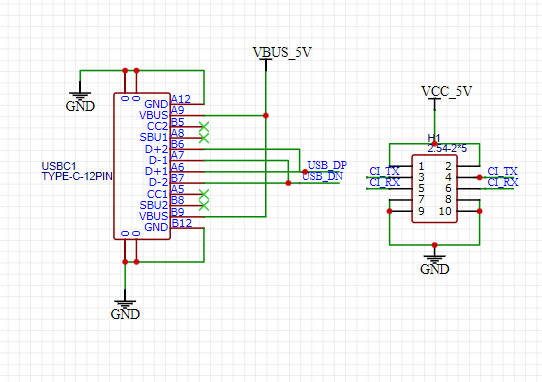542x382 pixels.
Task: Select pin number B12 on USBC1
Action: (181, 223)
